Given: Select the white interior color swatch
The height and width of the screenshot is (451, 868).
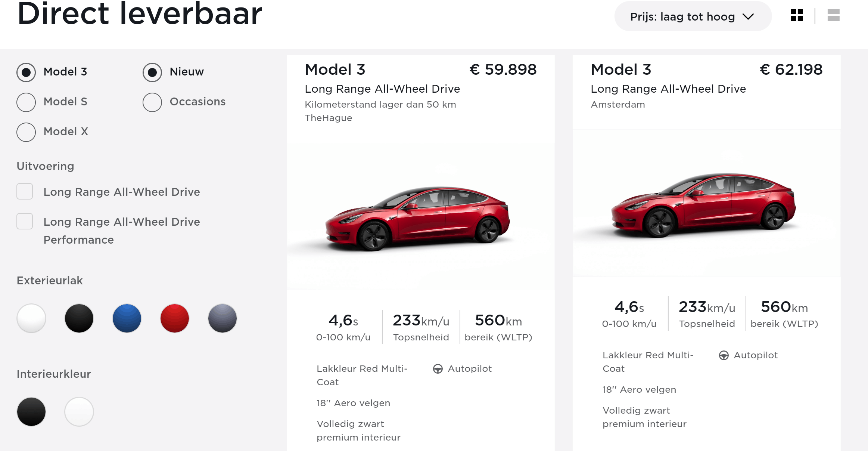Looking at the screenshot, I should coord(79,412).
